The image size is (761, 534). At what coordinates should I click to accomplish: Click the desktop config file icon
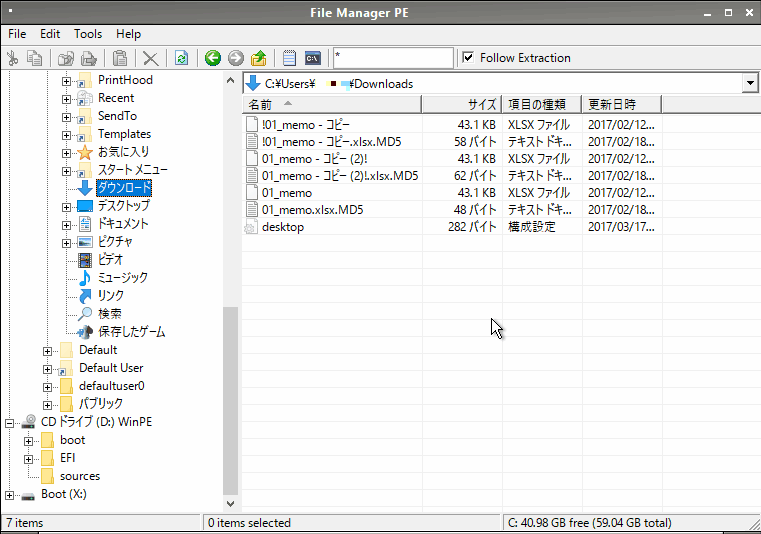[251, 227]
